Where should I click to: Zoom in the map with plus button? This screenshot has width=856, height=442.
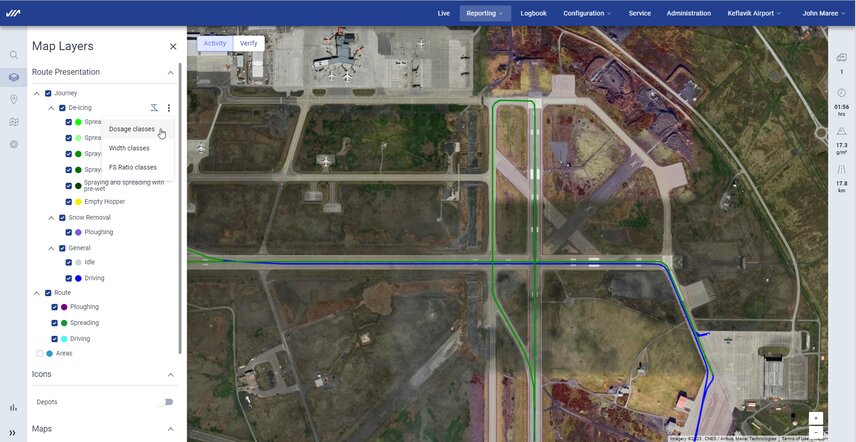(x=816, y=417)
